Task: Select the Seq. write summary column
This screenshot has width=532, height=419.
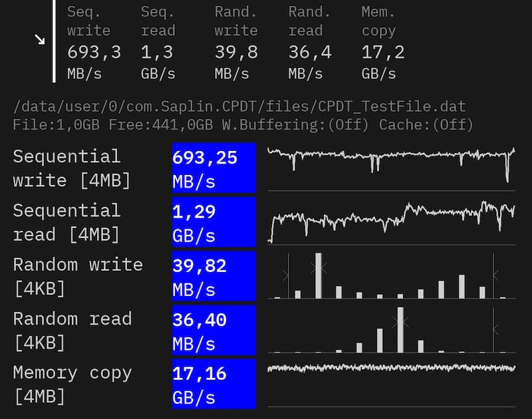Action: click(x=94, y=42)
